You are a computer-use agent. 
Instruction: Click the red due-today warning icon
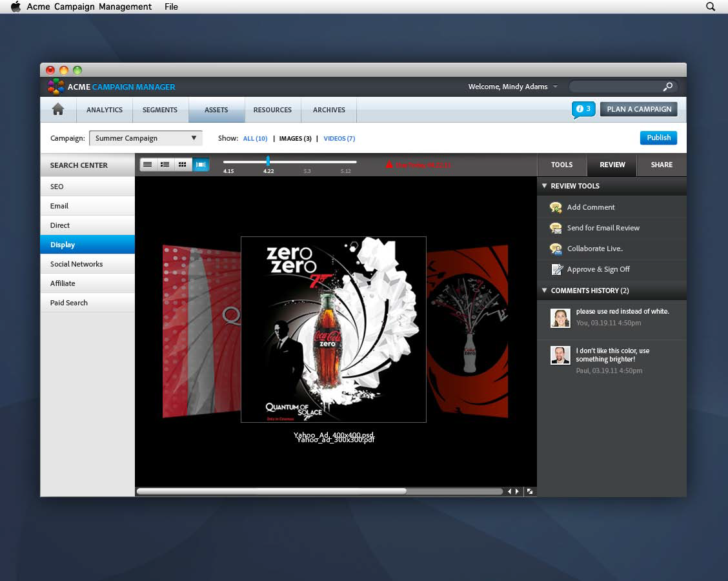tap(389, 165)
